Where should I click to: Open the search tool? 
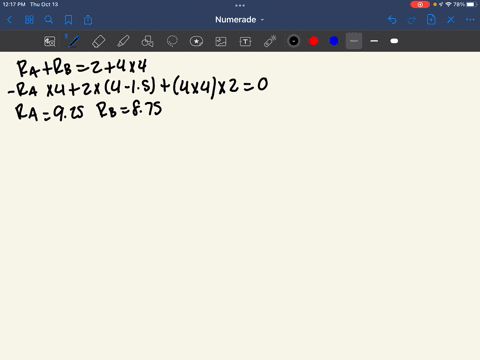pyautogui.click(x=49, y=20)
